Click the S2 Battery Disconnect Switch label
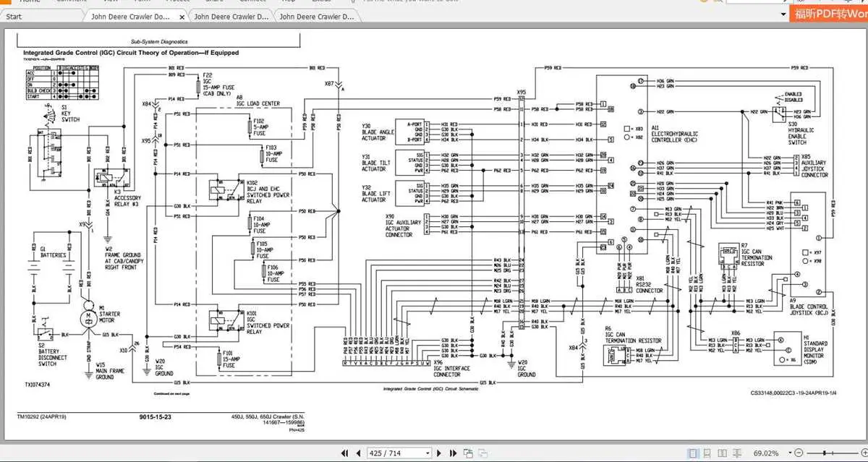Viewport: 868px width, 462px height. pos(53,355)
